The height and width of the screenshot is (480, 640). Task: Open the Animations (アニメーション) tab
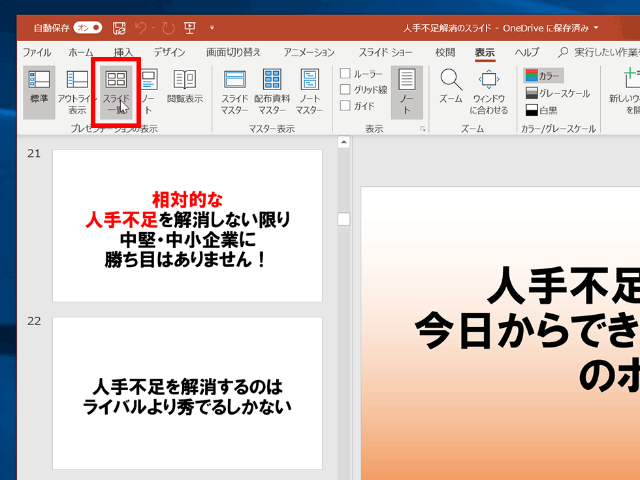tap(308, 52)
